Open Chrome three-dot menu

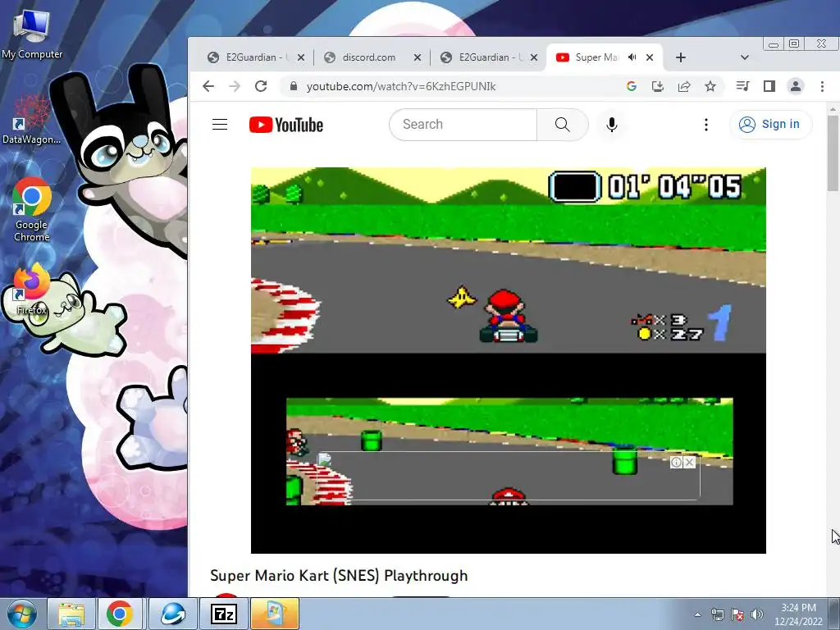point(822,86)
